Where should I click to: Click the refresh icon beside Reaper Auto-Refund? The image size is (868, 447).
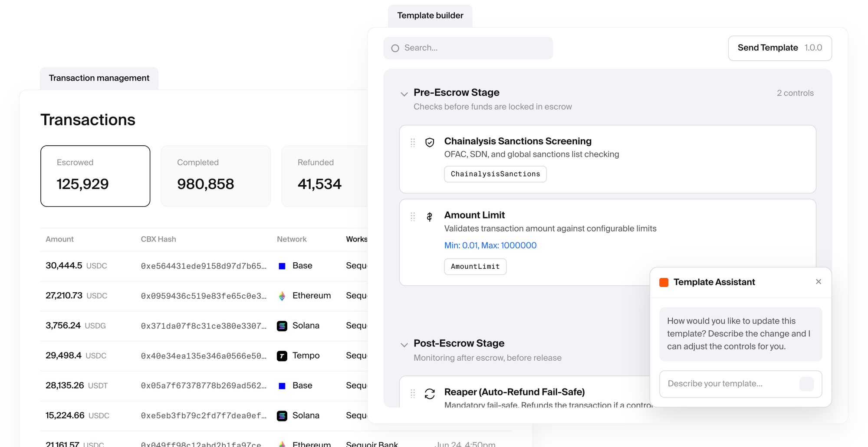pyautogui.click(x=430, y=393)
